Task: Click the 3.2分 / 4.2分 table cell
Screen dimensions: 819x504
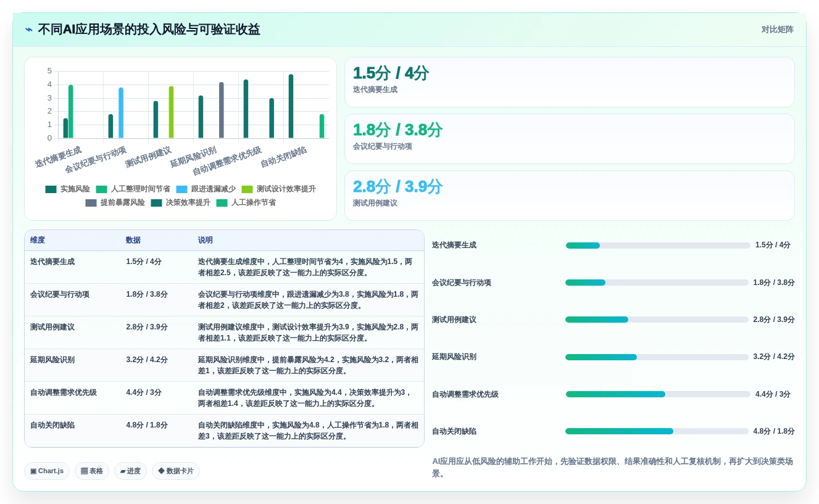Action: click(x=147, y=360)
